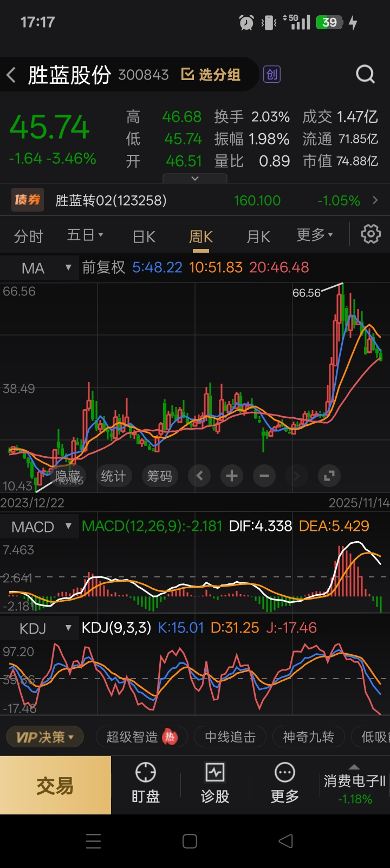The width and height of the screenshot is (390, 868).
Task: Tap the 5G signal strength icon
Action: [x=297, y=22]
